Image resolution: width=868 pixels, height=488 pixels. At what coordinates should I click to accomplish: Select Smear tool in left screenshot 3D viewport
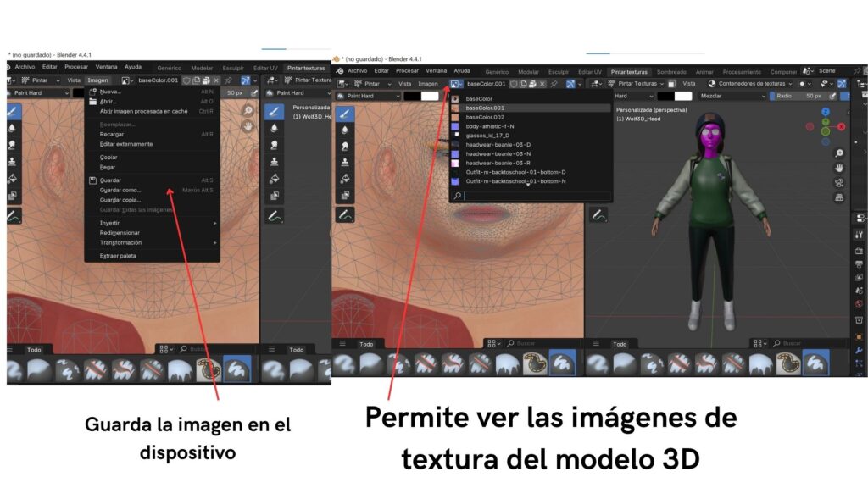pos(274,144)
